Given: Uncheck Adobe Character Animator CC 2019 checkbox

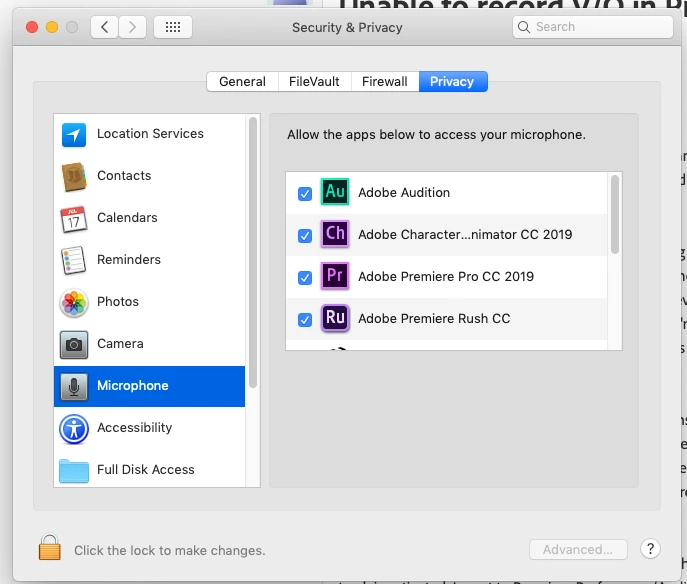Looking at the screenshot, I should click(x=305, y=236).
